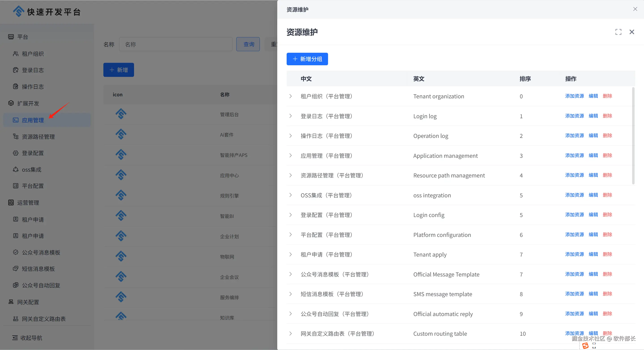This screenshot has height=350, width=644.
Task: Expand the 应用管理（平台管理）row
Action: pyautogui.click(x=290, y=156)
